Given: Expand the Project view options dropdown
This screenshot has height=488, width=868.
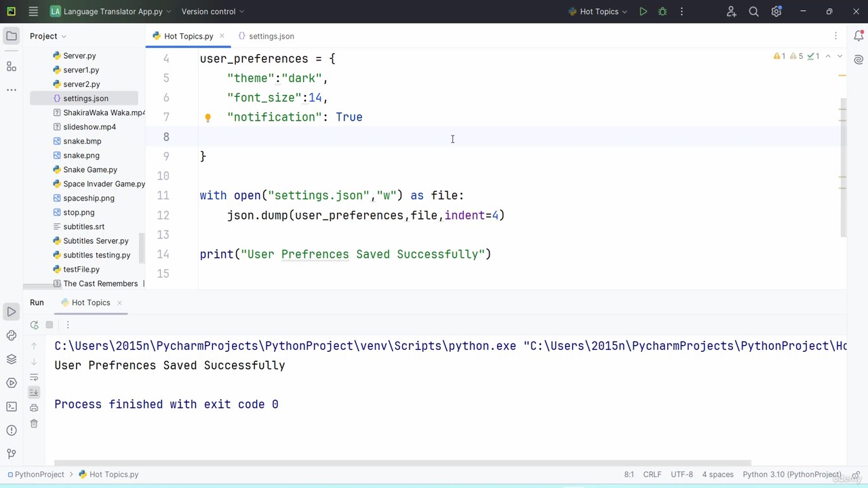Looking at the screenshot, I should [48, 36].
